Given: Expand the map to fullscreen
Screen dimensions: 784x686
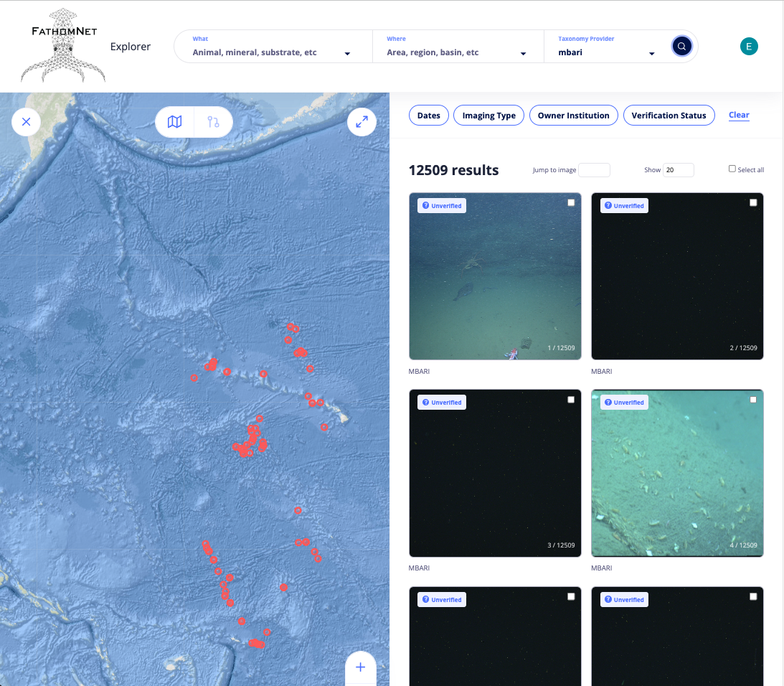Looking at the screenshot, I should 362,122.
